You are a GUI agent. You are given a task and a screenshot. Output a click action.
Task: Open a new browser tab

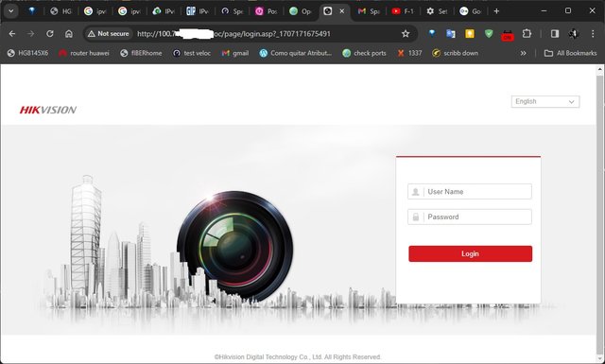pyautogui.click(x=496, y=11)
